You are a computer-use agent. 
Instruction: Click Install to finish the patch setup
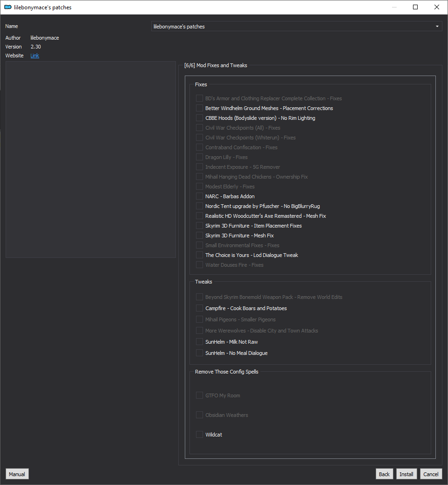click(x=406, y=474)
